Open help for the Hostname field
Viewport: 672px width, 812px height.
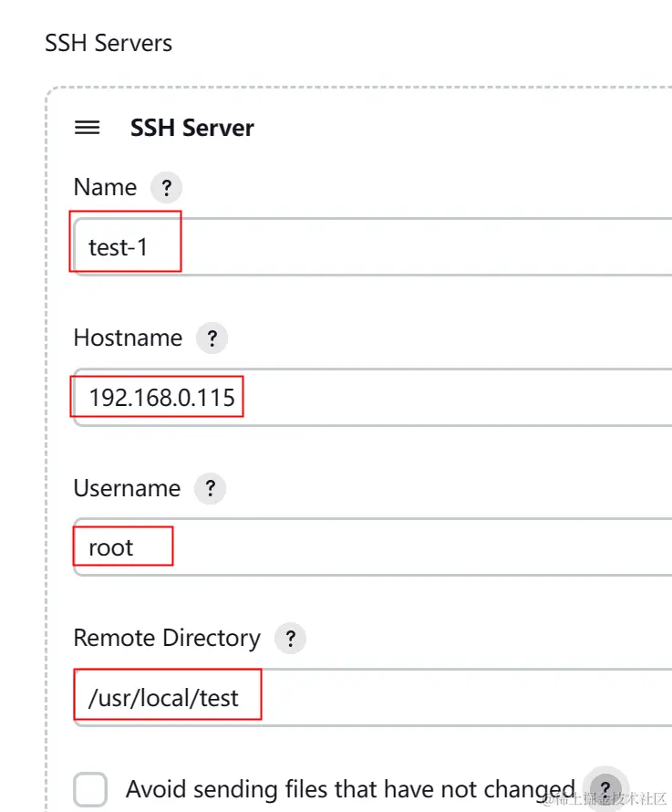pos(212,338)
